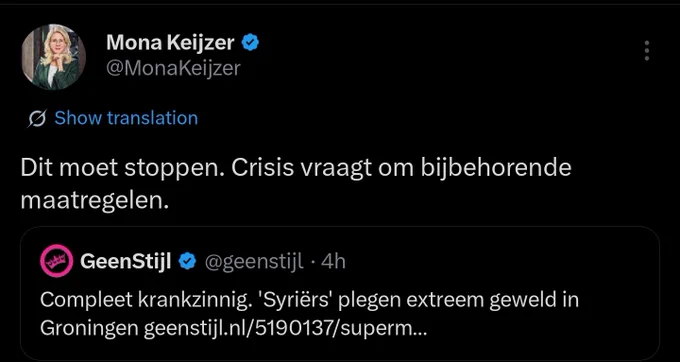Open the geenstijl.nl/5190137 article link
Viewport: 680px width, 362px height.
click(285, 329)
